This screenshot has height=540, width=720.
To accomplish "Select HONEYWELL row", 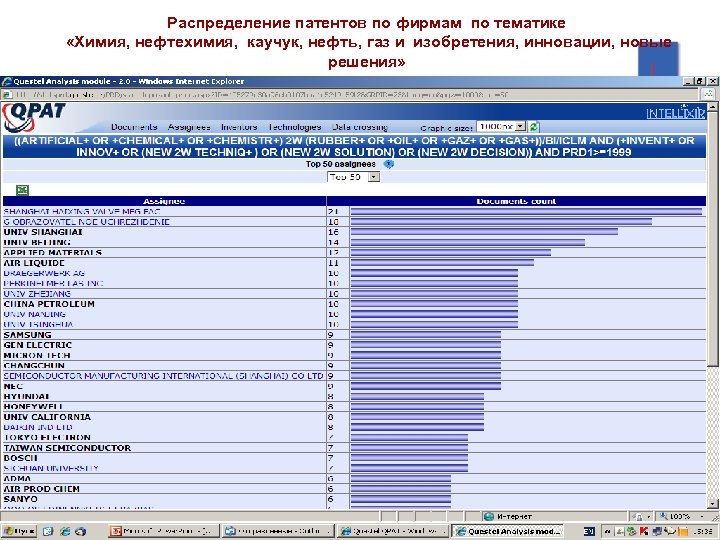I will point(354,406).
